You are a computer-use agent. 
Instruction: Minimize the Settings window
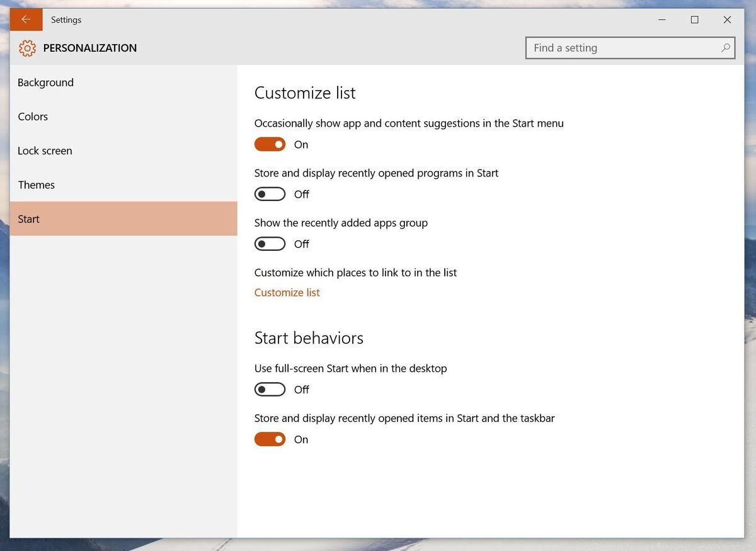click(x=662, y=20)
